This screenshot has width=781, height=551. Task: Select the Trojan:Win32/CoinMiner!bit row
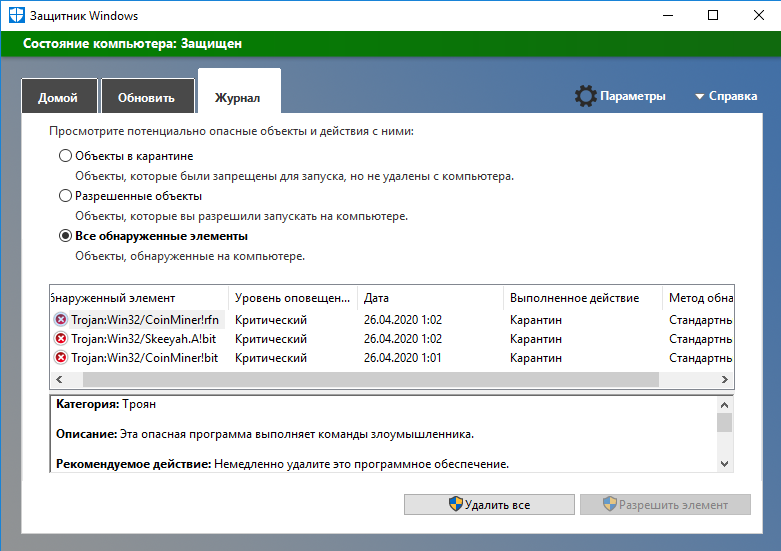[x=392, y=358]
